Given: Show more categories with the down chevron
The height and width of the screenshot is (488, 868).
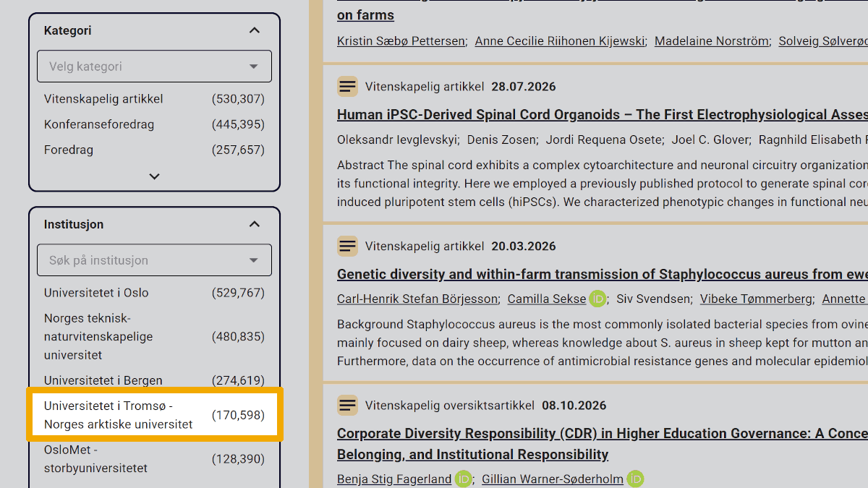Looking at the screenshot, I should [x=154, y=176].
